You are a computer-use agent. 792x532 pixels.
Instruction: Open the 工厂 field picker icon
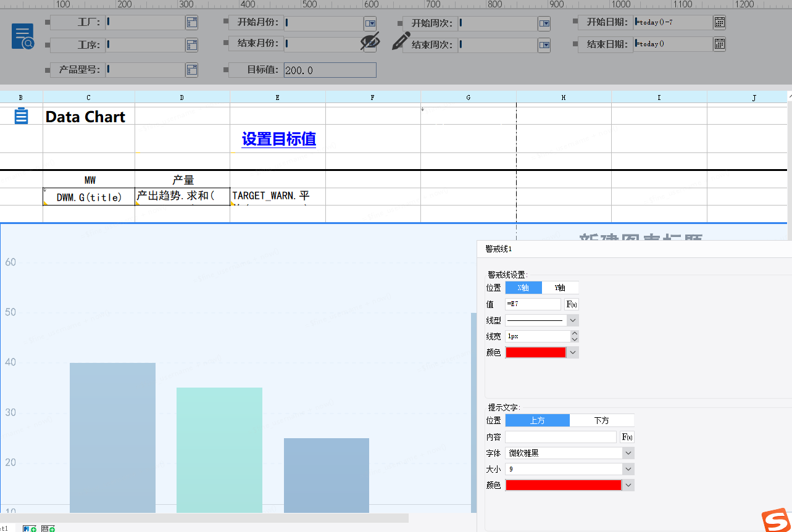192,23
